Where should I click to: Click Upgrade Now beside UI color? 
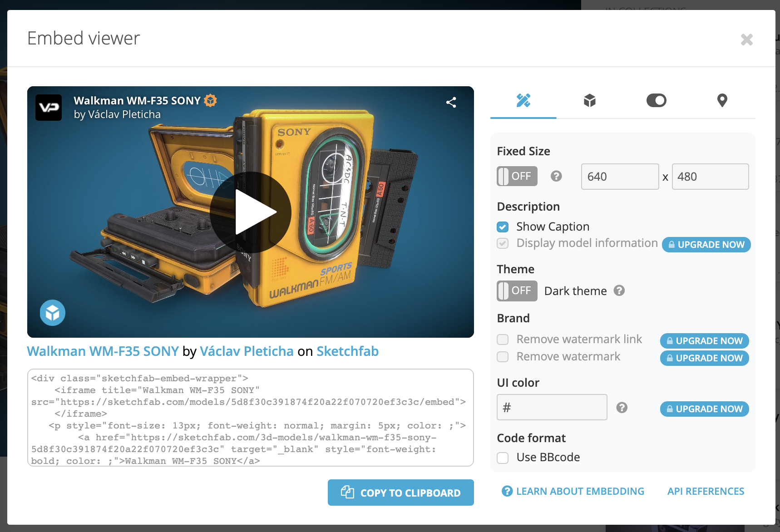click(x=704, y=409)
